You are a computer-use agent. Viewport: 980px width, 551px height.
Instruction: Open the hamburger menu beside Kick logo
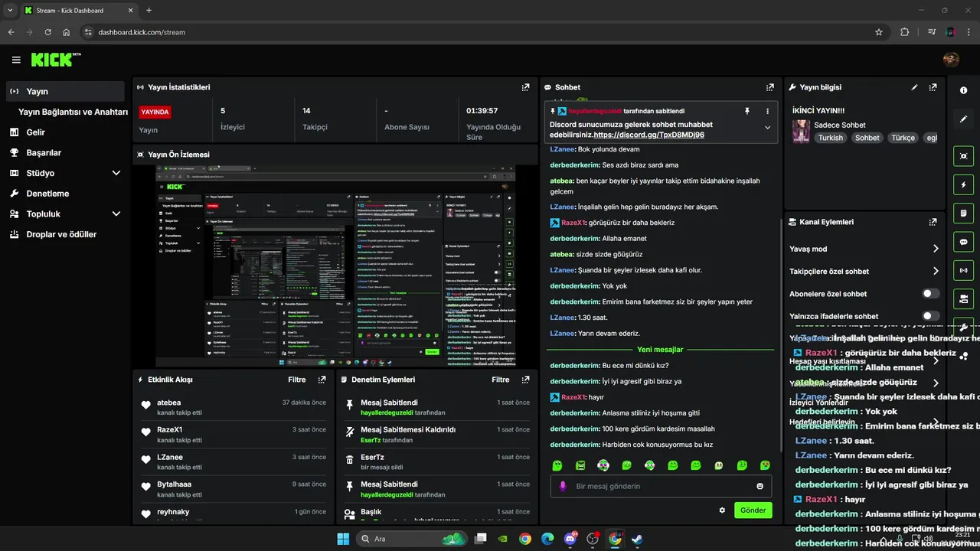[16, 60]
